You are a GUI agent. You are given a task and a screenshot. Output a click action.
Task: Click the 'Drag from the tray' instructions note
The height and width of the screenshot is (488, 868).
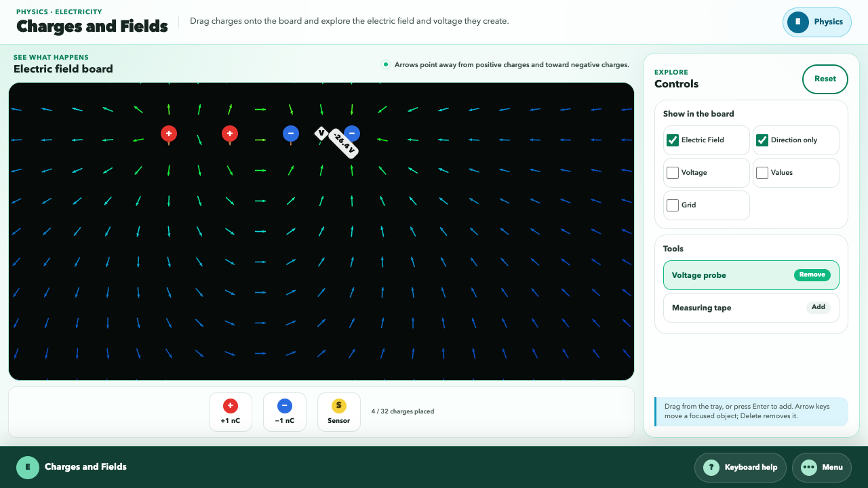click(x=752, y=411)
